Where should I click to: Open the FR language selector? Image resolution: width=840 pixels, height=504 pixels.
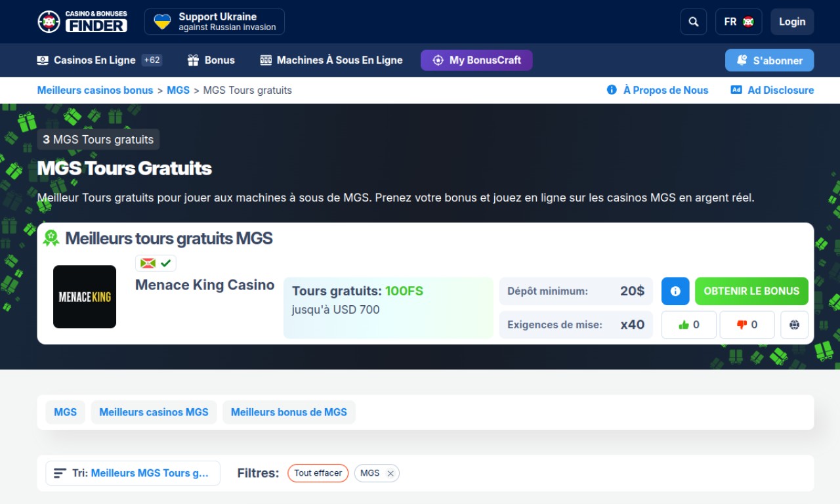(739, 22)
